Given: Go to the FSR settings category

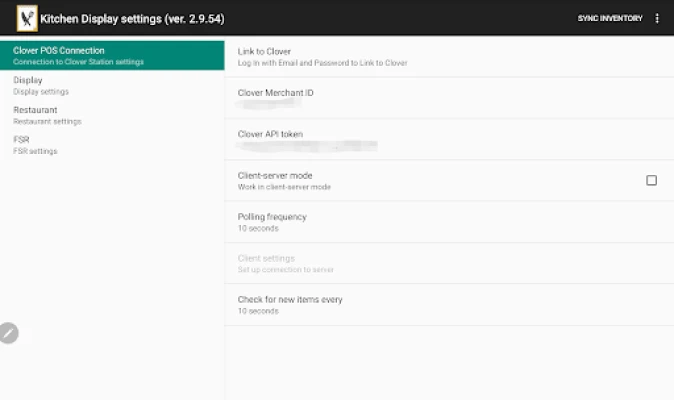Looking at the screenshot, I should click(112, 145).
